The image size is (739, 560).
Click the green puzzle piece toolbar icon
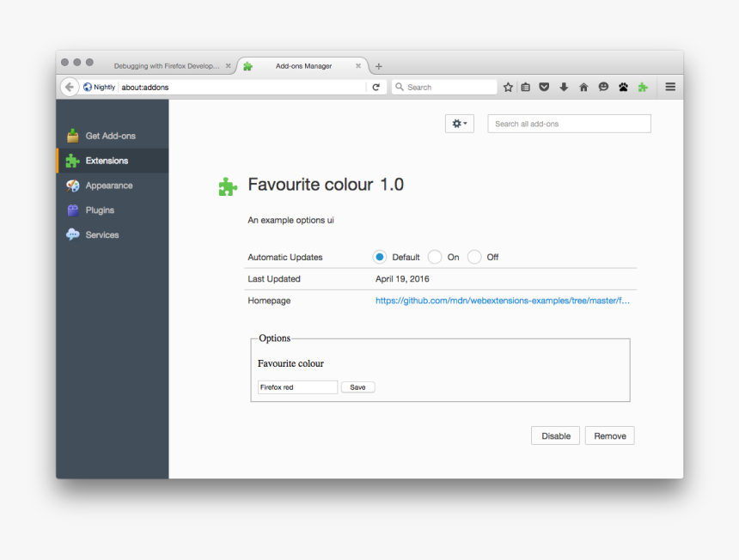tap(643, 87)
